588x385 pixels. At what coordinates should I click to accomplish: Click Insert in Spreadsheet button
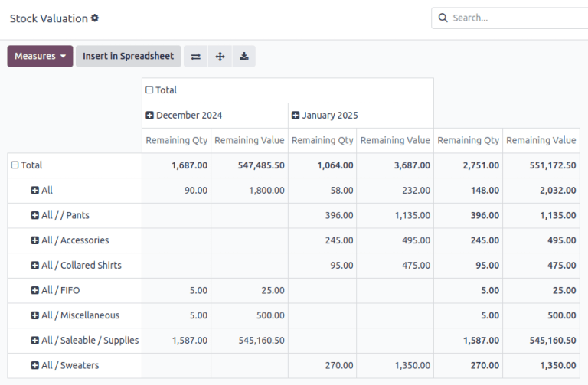129,57
